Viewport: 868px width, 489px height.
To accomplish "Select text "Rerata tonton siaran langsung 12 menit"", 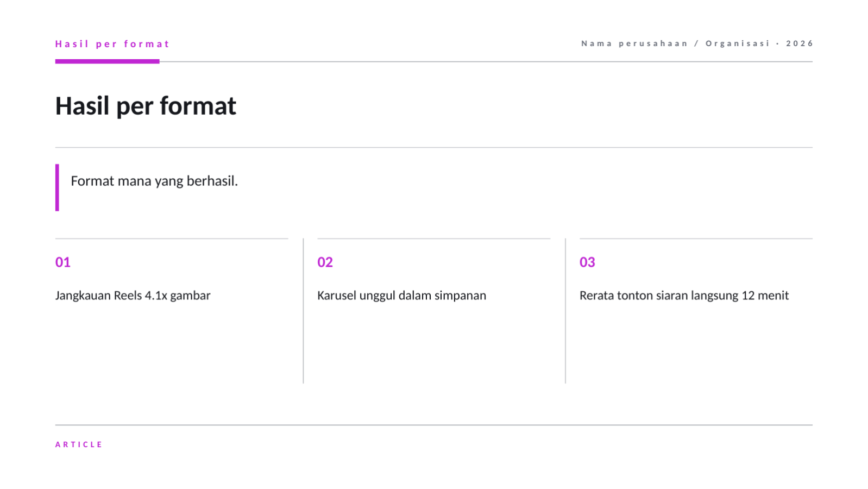I will coord(684,296).
